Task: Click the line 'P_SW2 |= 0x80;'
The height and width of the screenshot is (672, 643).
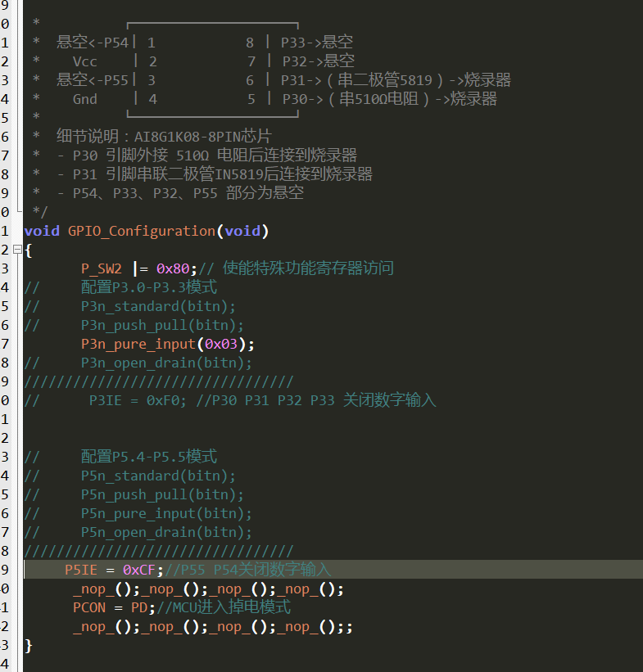Action: tap(139, 268)
